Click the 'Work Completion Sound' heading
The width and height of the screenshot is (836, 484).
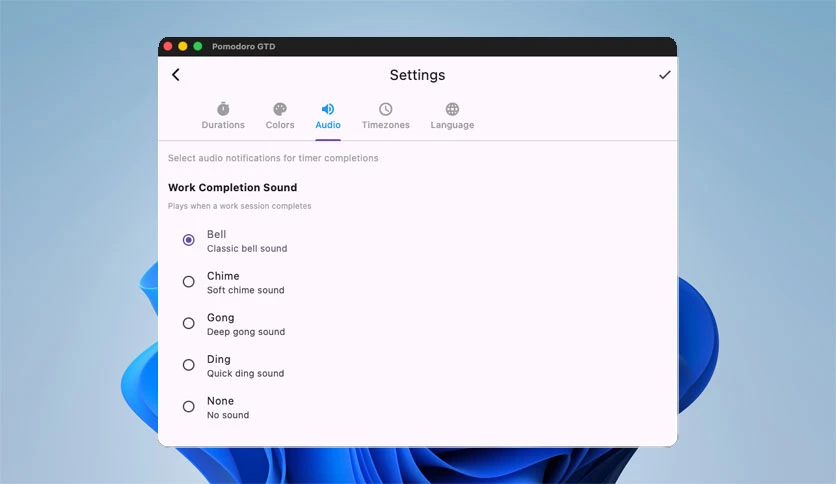pyautogui.click(x=232, y=188)
